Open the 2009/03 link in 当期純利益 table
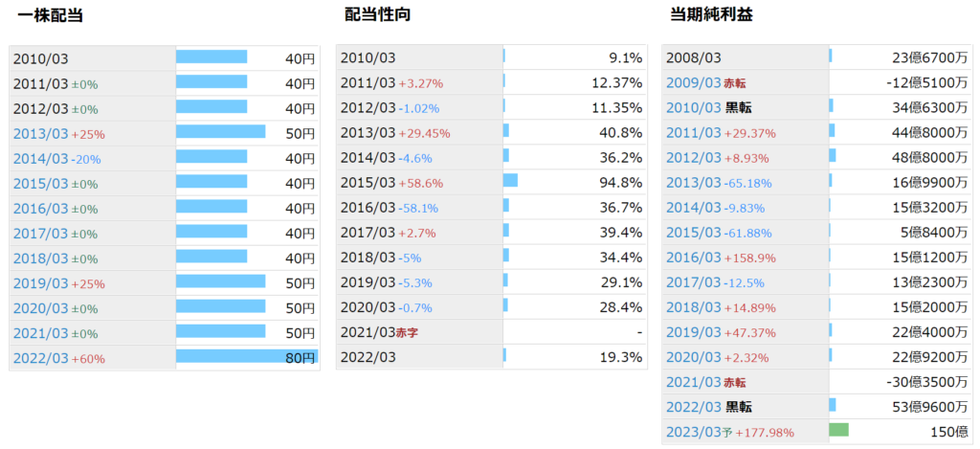The image size is (980, 449). pyautogui.click(x=694, y=82)
